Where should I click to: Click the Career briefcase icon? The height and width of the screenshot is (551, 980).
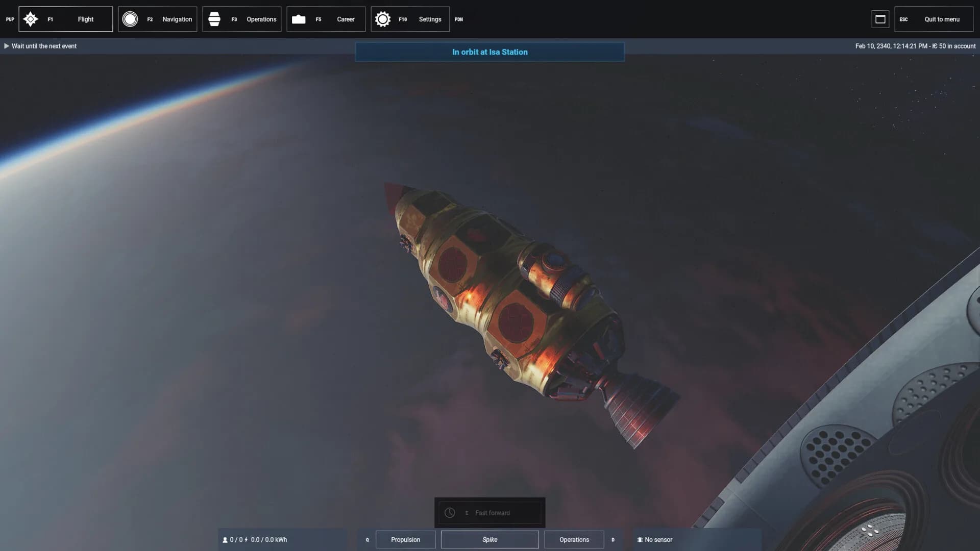(x=299, y=19)
